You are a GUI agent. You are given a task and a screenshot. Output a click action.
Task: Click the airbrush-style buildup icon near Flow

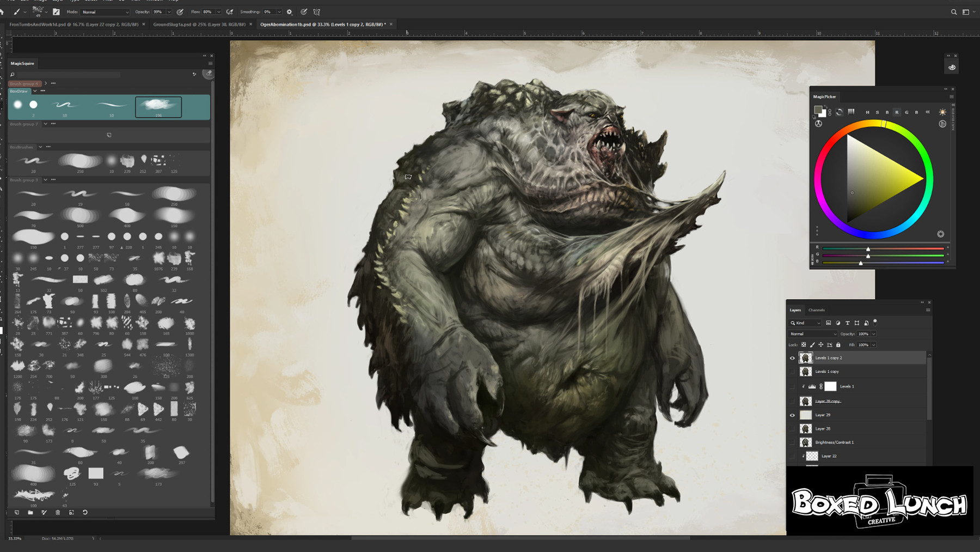[230, 11]
